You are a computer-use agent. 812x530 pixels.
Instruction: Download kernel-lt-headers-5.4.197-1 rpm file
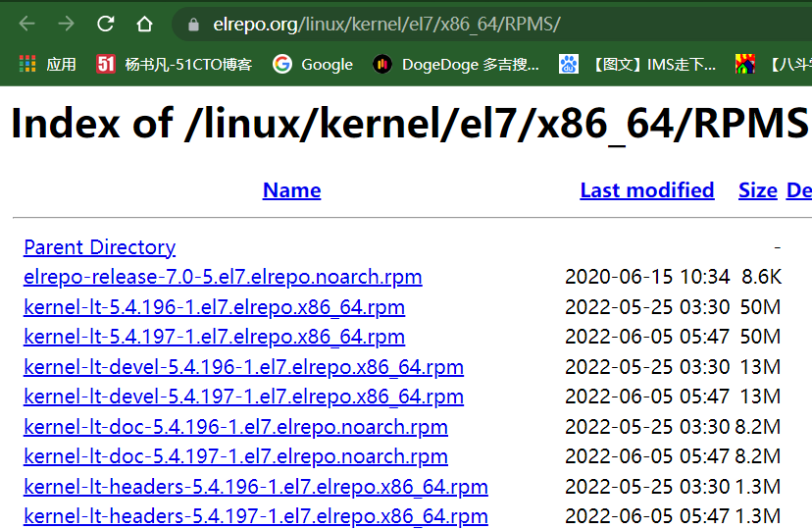pos(256,516)
